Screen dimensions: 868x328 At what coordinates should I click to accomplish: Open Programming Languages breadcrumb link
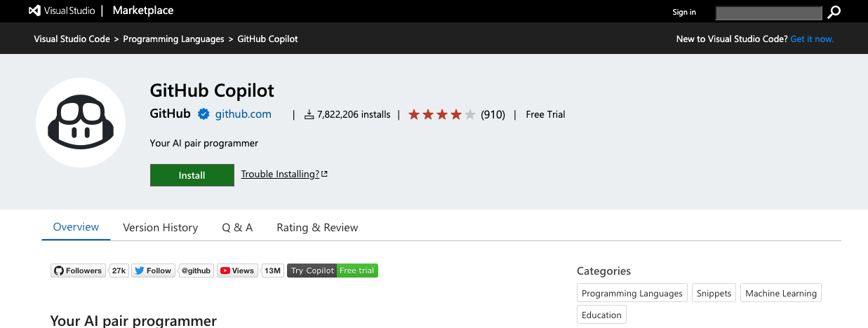tap(173, 39)
